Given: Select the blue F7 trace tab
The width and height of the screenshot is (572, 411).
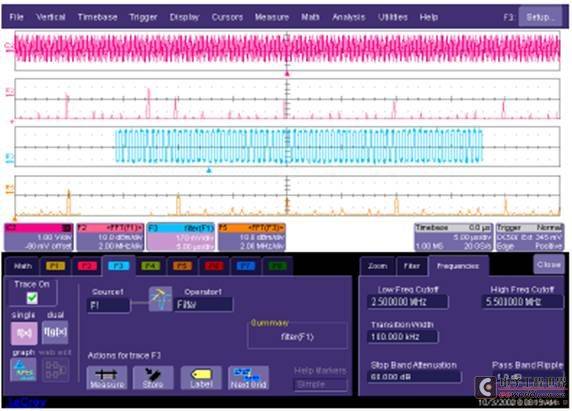Looking at the screenshot, I should (246, 266).
